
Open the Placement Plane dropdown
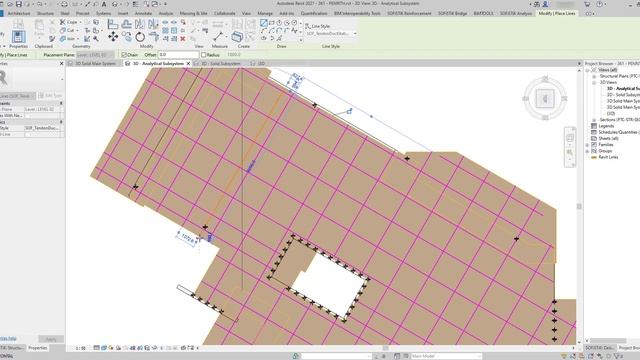pyautogui.click(x=96, y=55)
